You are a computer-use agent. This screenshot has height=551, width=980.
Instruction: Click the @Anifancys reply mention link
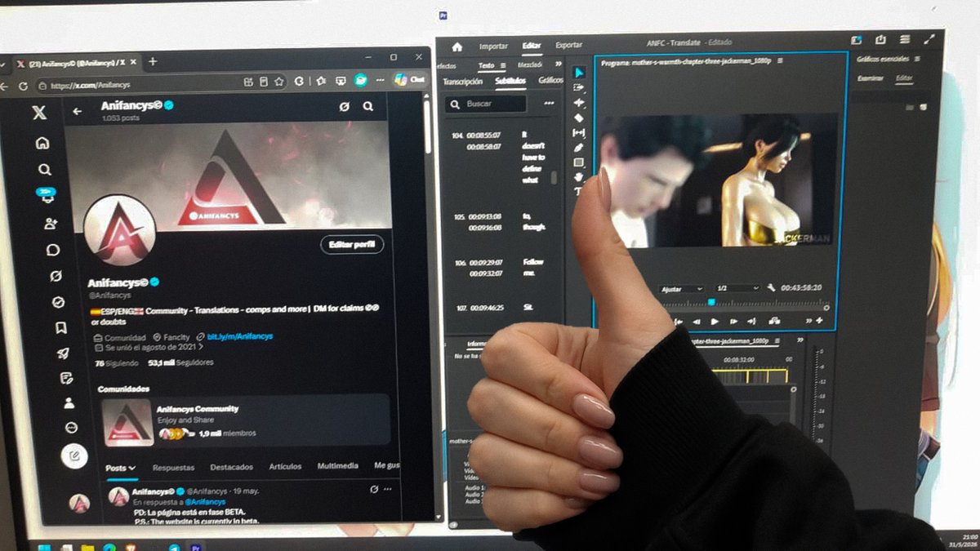[206, 501]
